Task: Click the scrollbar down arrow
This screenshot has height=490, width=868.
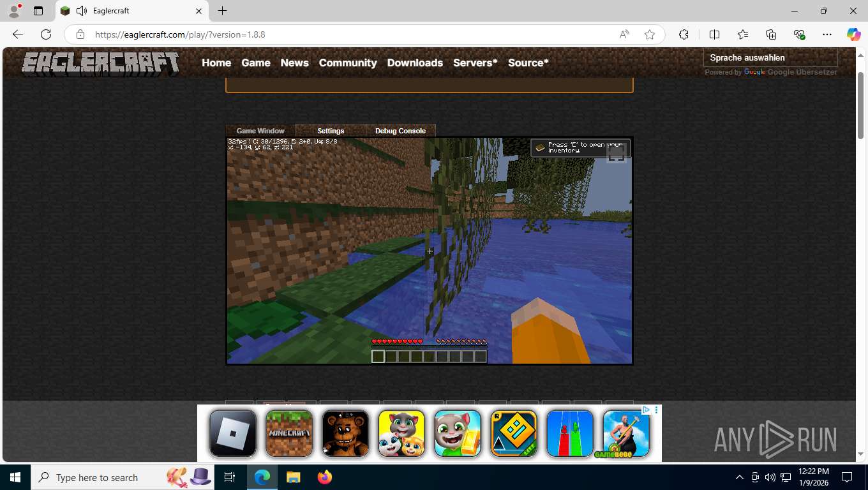Action: 861,454
